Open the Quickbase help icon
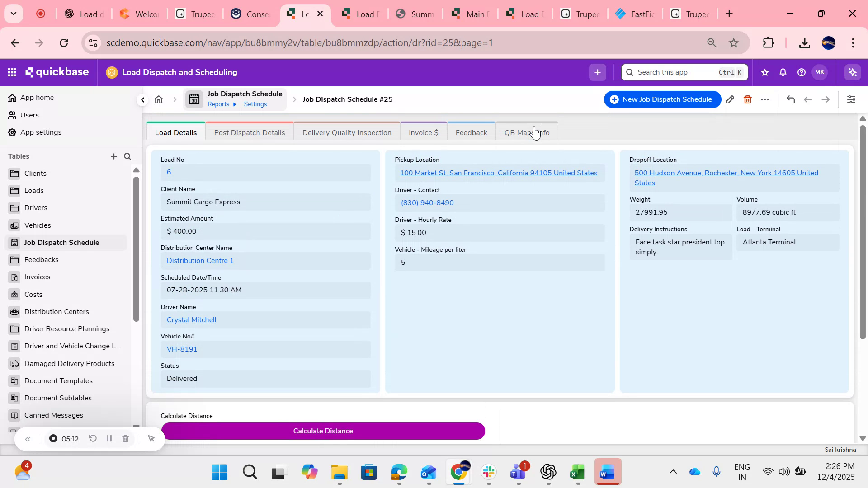This screenshot has height=488, width=868. pyautogui.click(x=801, y=72)
